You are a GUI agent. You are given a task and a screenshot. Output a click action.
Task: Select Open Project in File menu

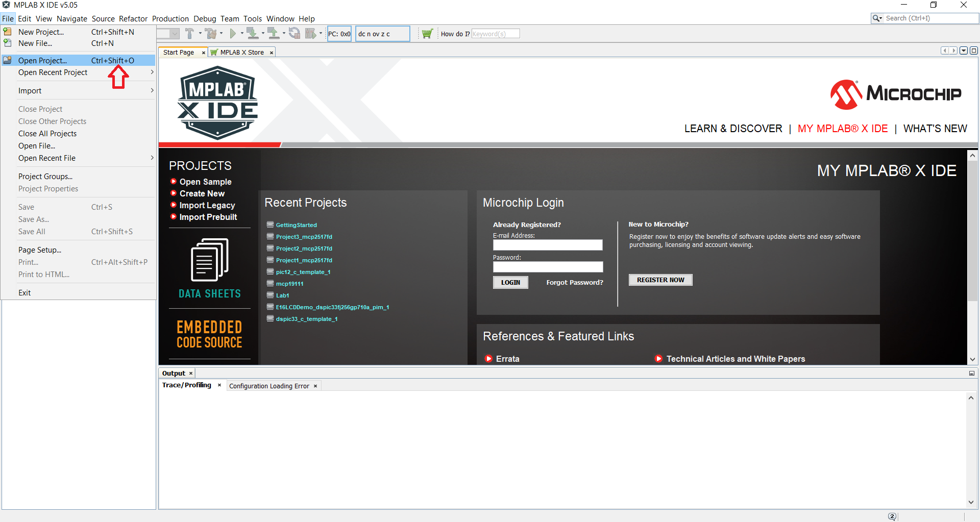[42, 61]
